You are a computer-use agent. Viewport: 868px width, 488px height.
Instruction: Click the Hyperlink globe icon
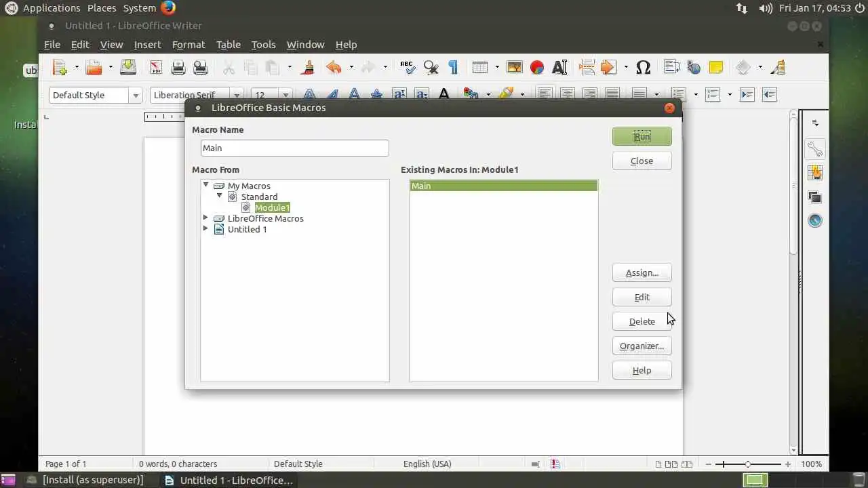[693, 67]
